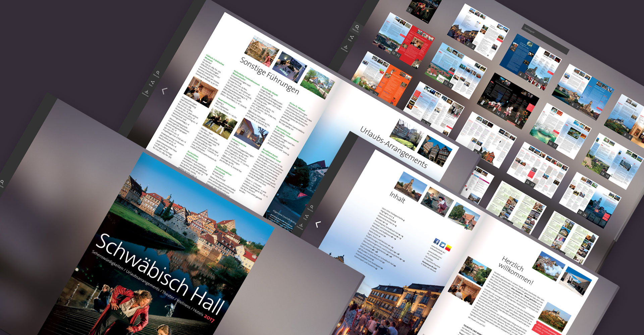This screenshot has height=335, width=644.
Task: Click Download icon beside the Inhalt spread
Action: click(301, 225)
